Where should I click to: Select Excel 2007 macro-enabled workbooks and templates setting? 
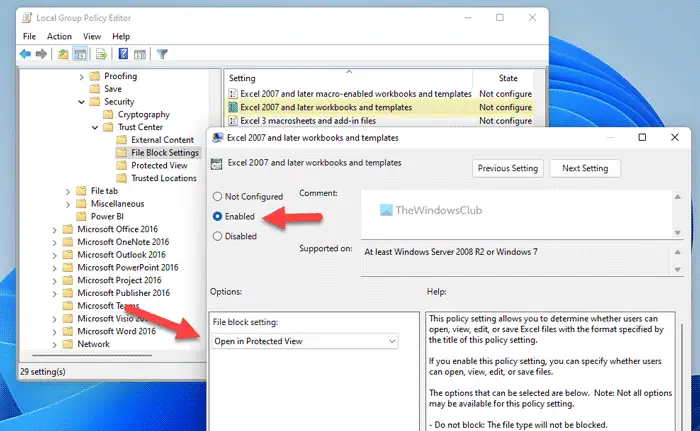pos(356,94)
